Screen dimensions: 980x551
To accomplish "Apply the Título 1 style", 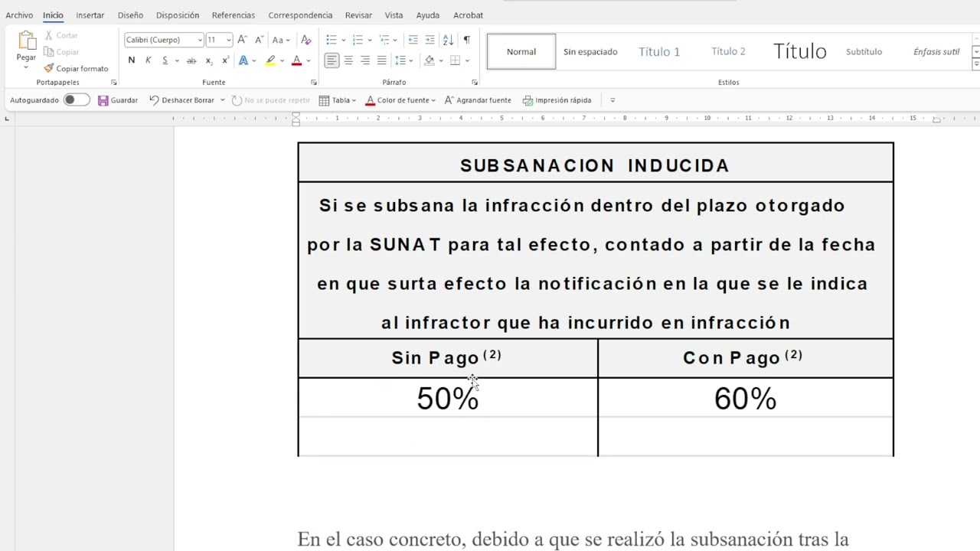I will (659, 51).
